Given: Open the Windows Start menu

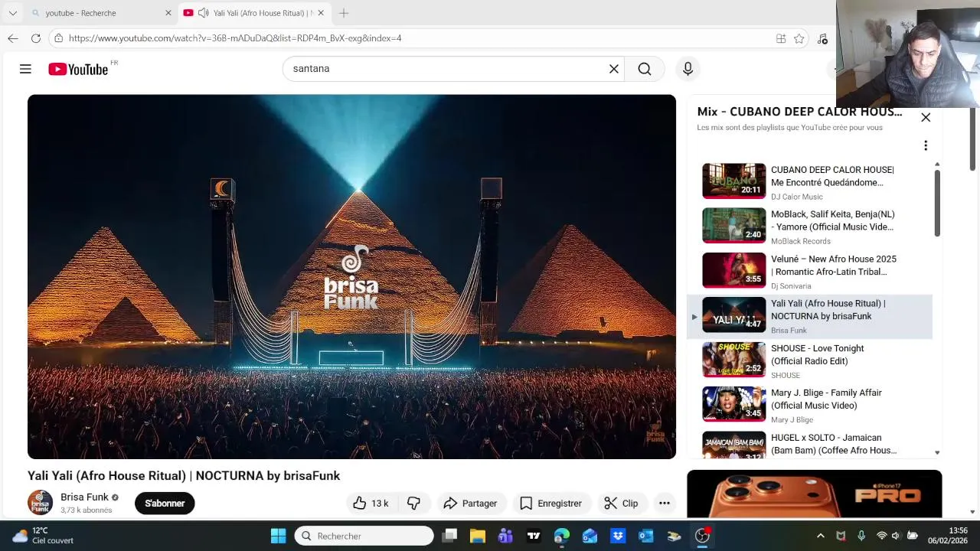Looking at the screenshot, I should point(278,536).
